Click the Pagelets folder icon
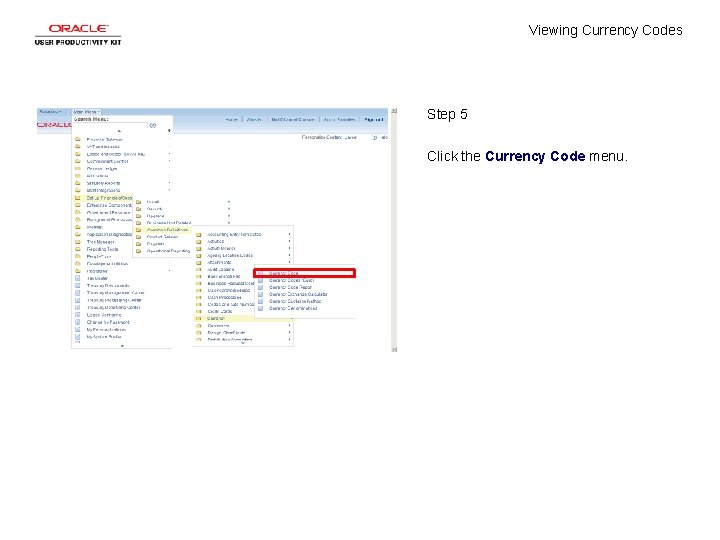The height and width of the screenshot is (540, 720). click(139, 244)
